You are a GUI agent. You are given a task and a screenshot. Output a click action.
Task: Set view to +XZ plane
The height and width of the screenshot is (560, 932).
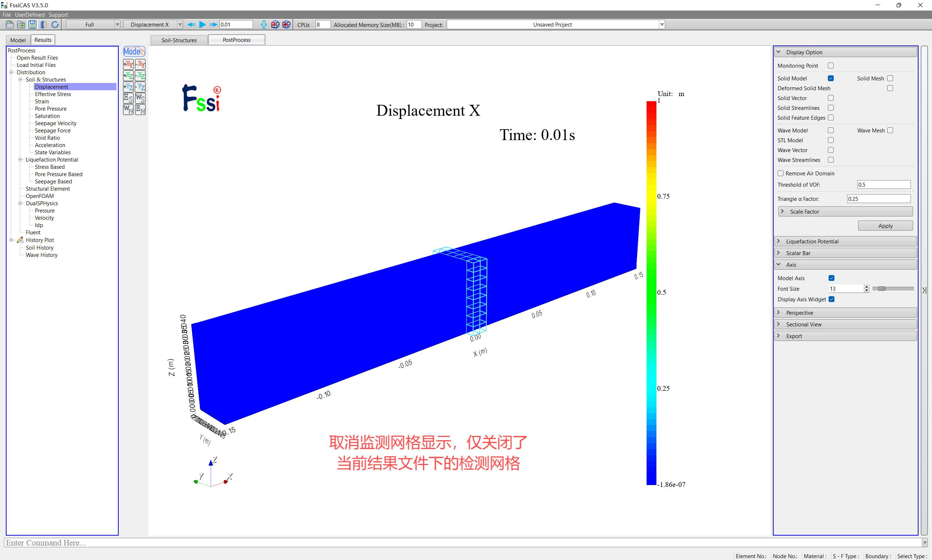[129, 75]
